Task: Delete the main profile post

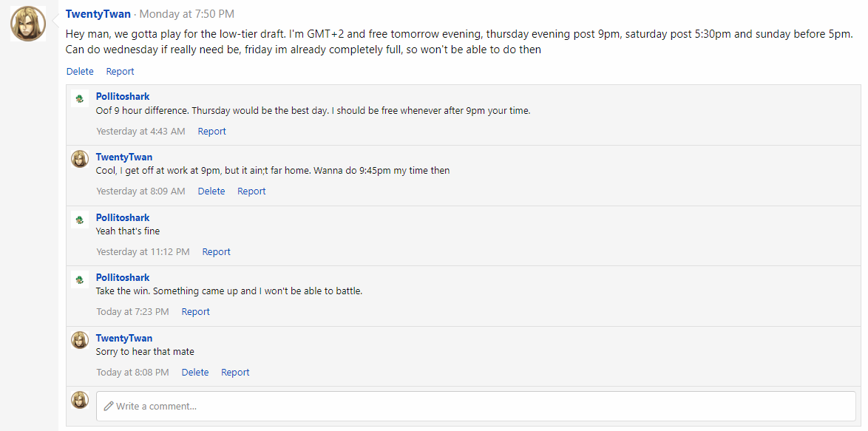Action: pos(80,72)
